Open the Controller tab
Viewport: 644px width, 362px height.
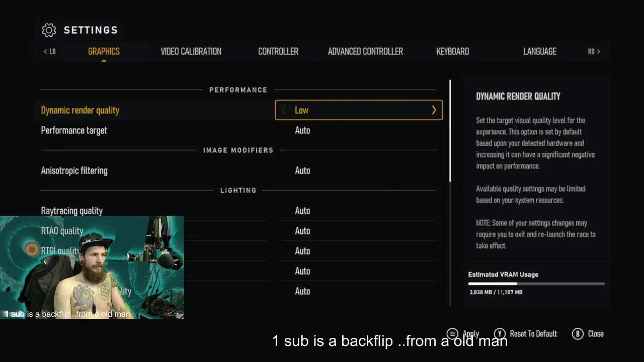click(278, 51)
